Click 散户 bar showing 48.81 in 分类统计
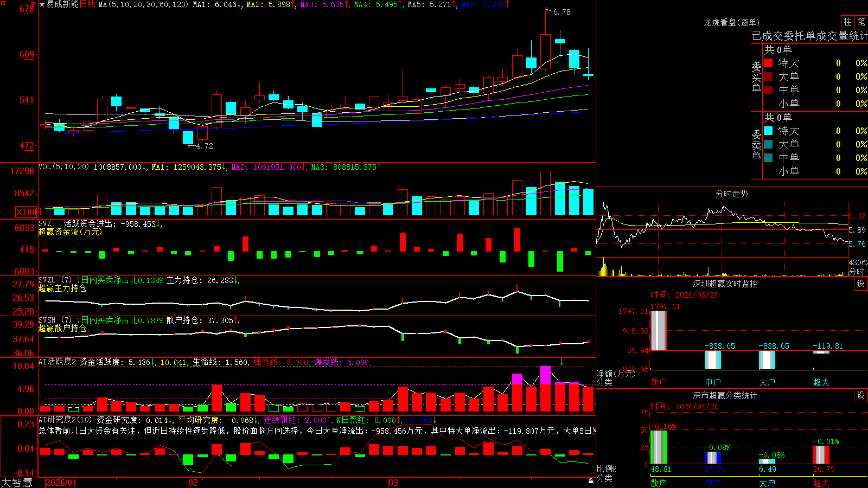Viewport: 868px width, 488px height. (658, 447)
